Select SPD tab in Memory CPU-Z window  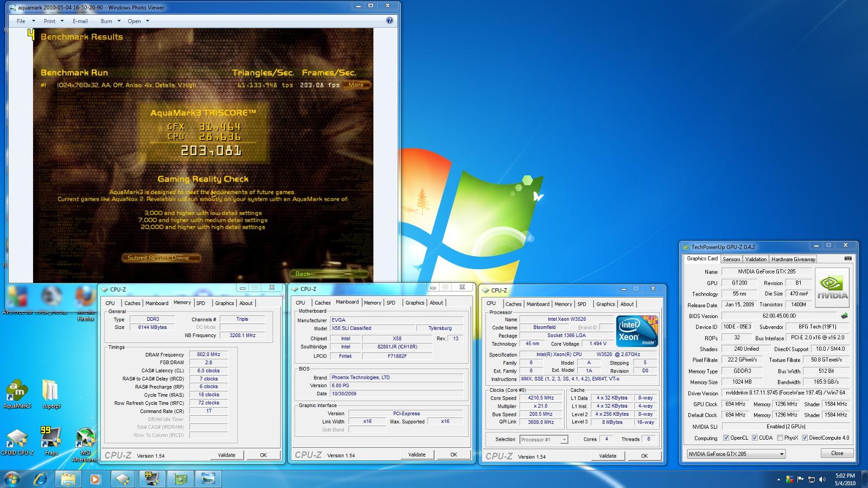[201, 303]
